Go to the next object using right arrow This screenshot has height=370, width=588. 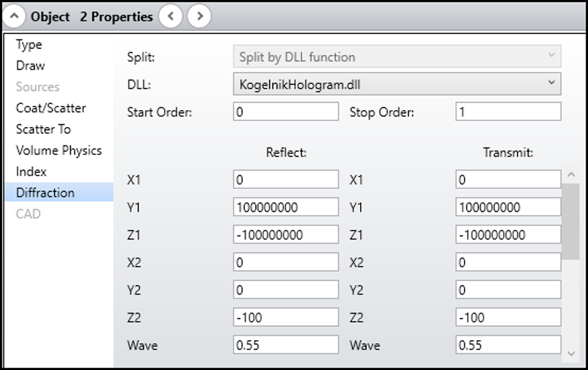[x=199, y=16]
